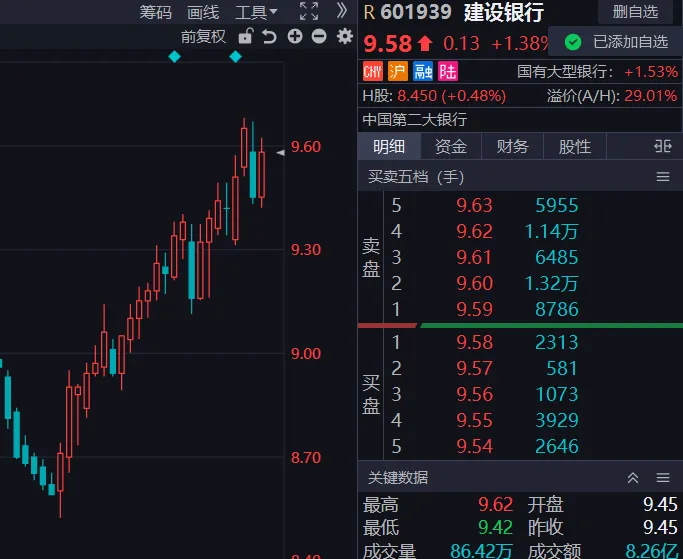Image resolution: width=683 pixels, height=559 pixels.
Task: Click the 融 margin trading badge
Action: click(x=423, y=71)
